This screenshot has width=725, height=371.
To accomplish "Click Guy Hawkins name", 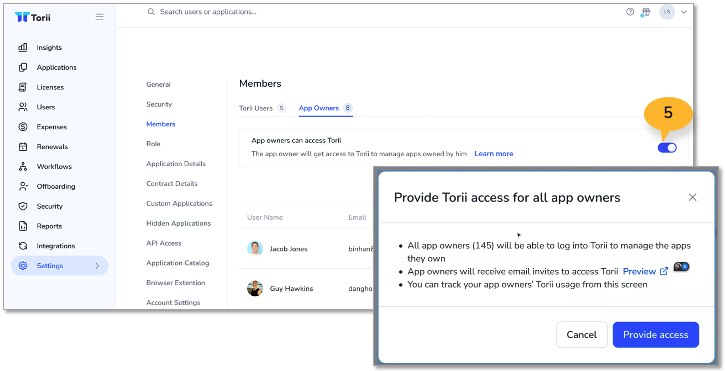I will coord(291,289).
